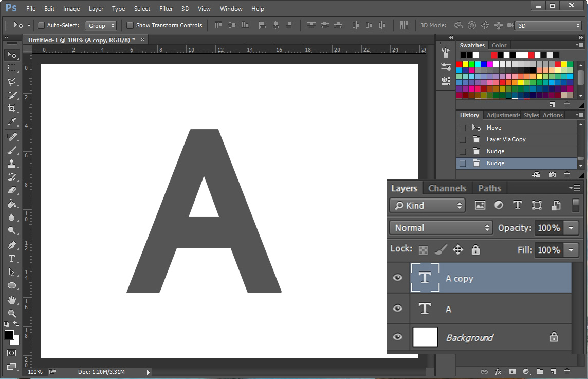
Task: Select the Hand tool
Action: (12, 300)
